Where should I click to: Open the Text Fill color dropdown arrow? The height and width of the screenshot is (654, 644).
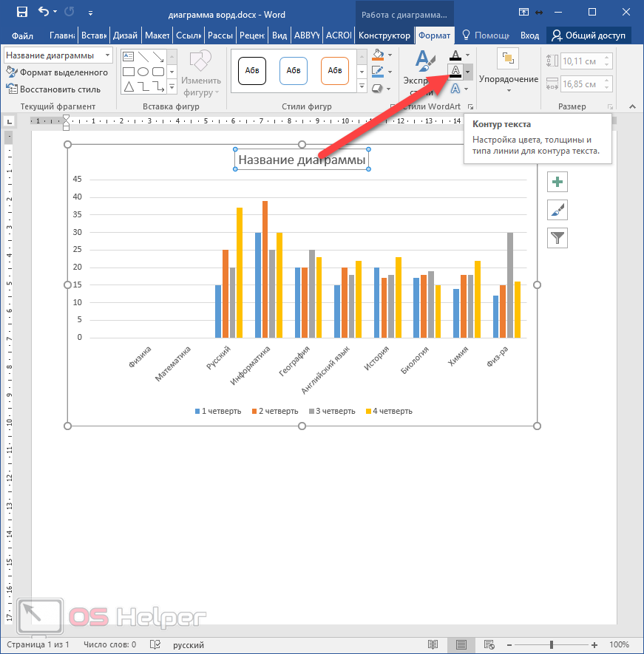coord(467,55)
